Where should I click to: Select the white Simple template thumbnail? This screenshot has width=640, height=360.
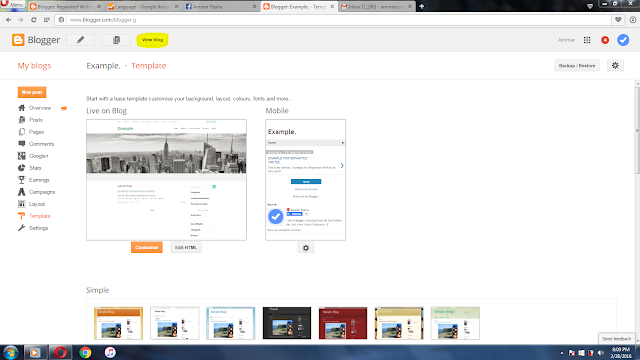[174, 323]
